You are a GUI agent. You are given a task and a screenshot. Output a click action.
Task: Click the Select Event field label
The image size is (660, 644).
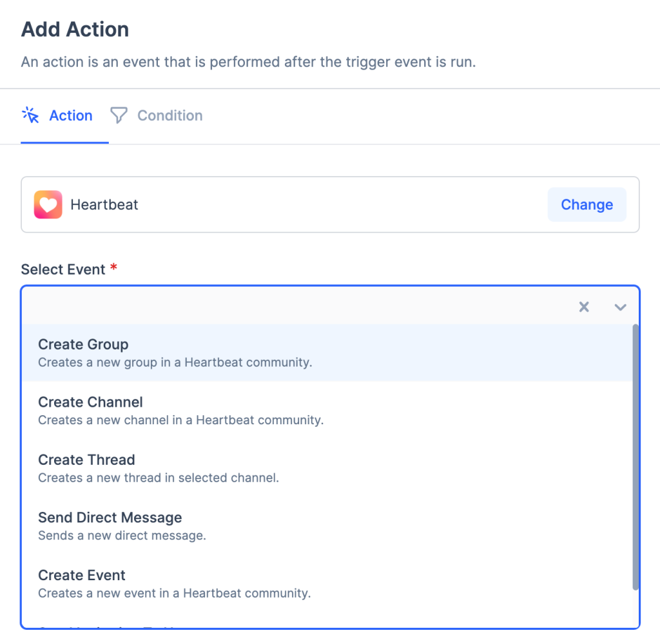[x=63, y=269]
